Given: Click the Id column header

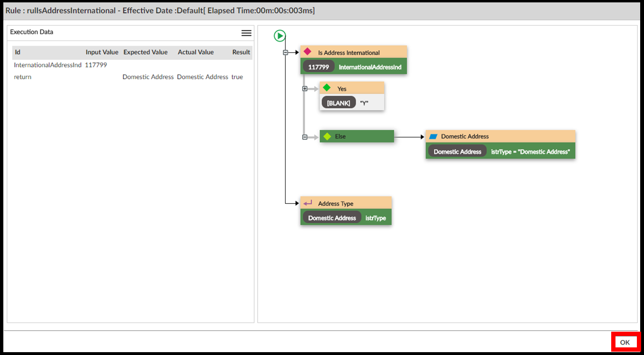Looking at the screenshot, I should coord(18,52).
